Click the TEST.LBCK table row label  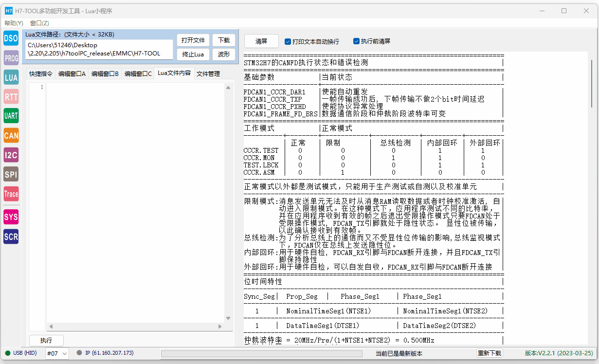[x=261, y=165]
